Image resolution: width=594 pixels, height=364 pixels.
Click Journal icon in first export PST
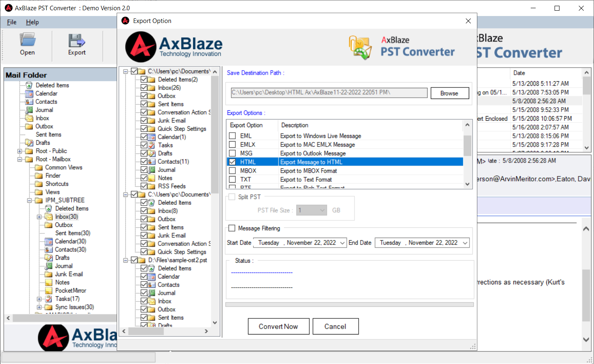click(x=152, y=170)
